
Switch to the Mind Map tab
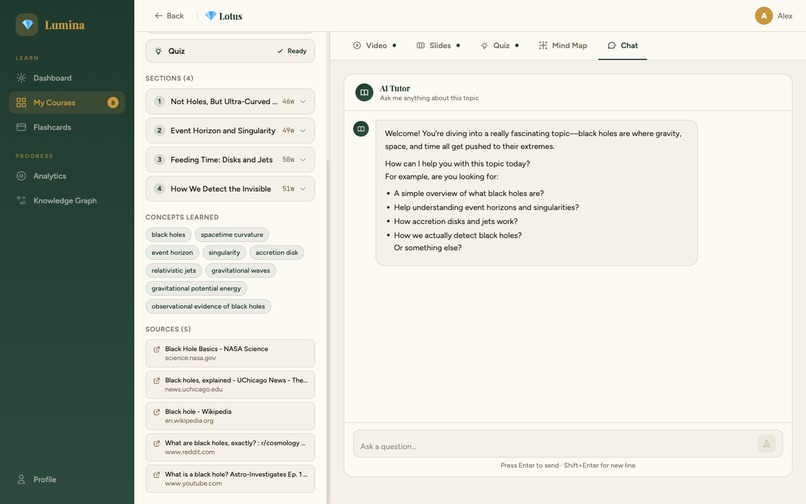[563, 45]
